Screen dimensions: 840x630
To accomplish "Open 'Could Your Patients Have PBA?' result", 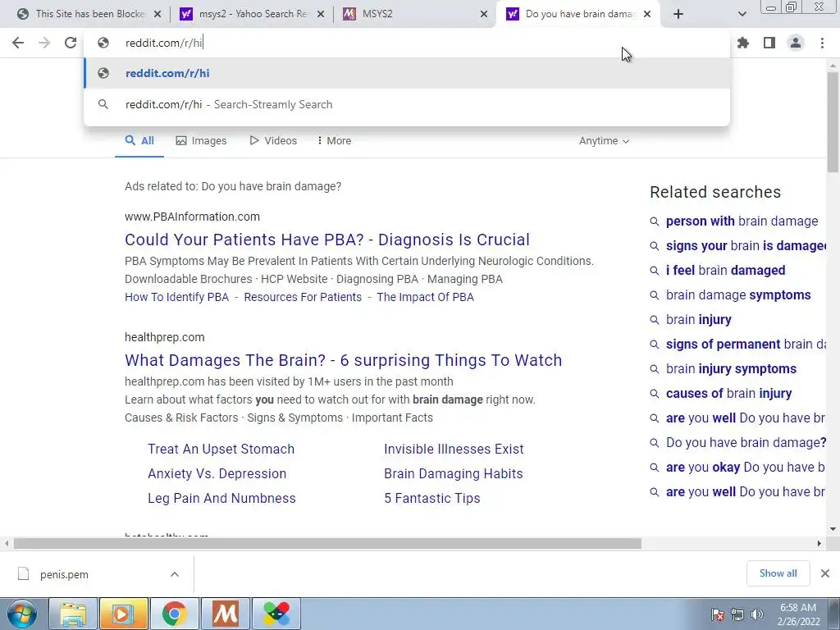I will [327, 240].
